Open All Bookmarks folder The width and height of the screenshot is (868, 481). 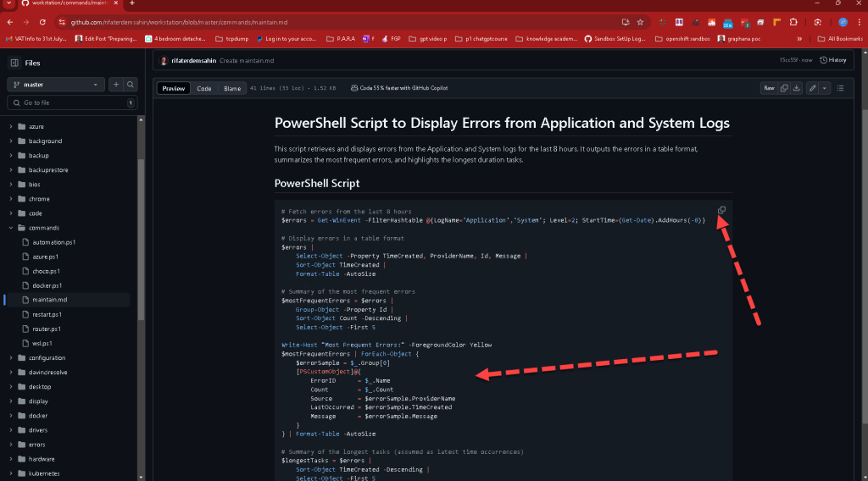(840, 39)
